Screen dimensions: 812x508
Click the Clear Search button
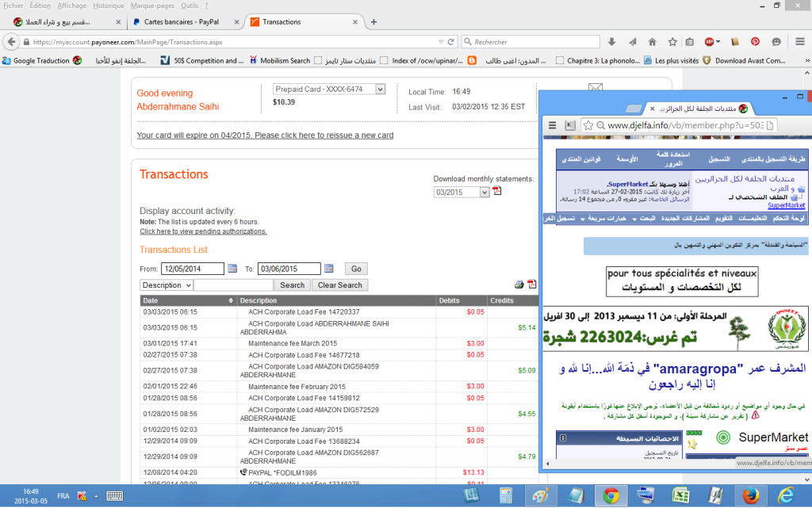(339, 285)
